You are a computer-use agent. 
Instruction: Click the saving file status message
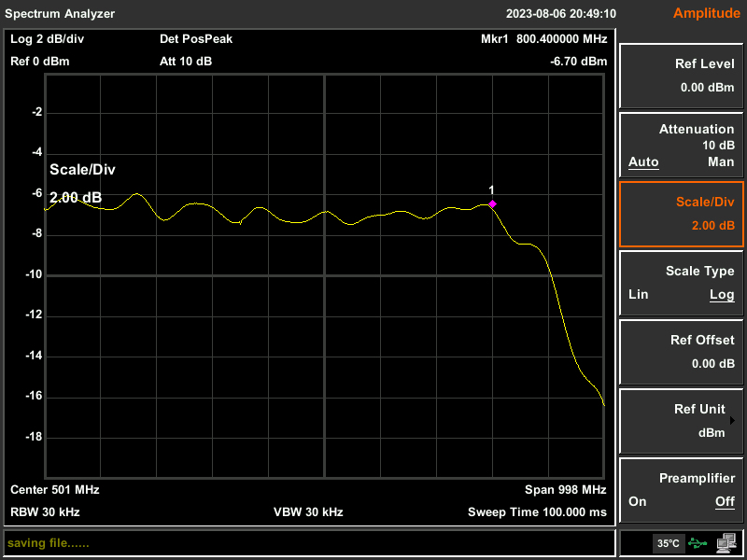(49, 543)
